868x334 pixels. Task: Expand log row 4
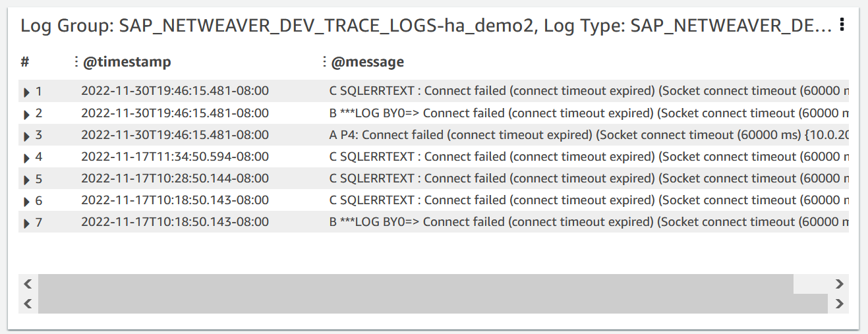pyautogui.click(x=27, y=157)
